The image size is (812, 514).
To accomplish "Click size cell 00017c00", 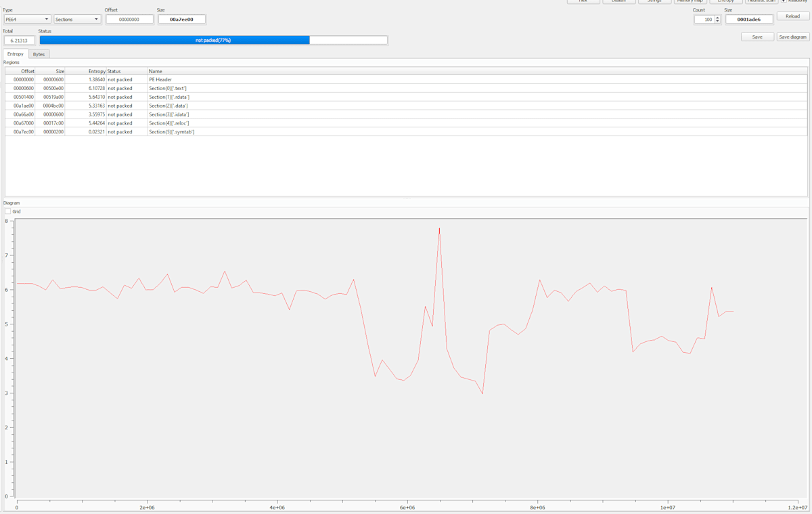I will 53,123.
